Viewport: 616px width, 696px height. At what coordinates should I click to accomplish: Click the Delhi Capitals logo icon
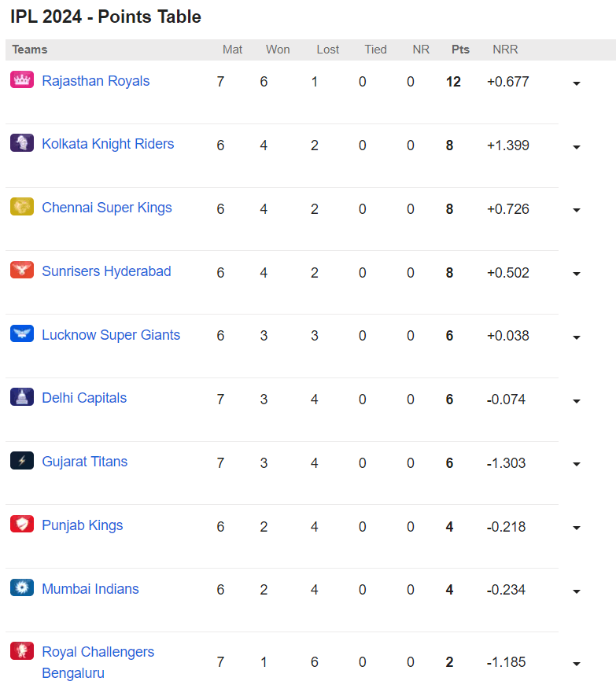tap(22, 397)
